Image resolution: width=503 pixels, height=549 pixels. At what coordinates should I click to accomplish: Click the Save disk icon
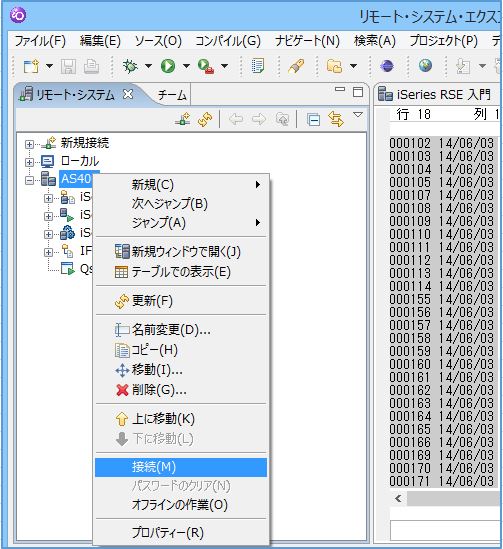click(68, 66)
